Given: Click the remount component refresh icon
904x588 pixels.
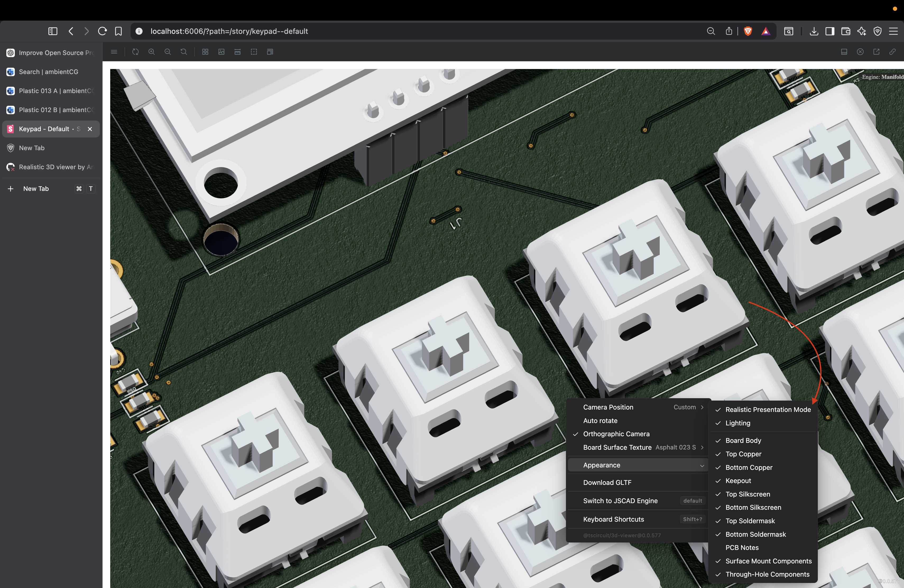Looking at the screenshot, I should [136, 52].
